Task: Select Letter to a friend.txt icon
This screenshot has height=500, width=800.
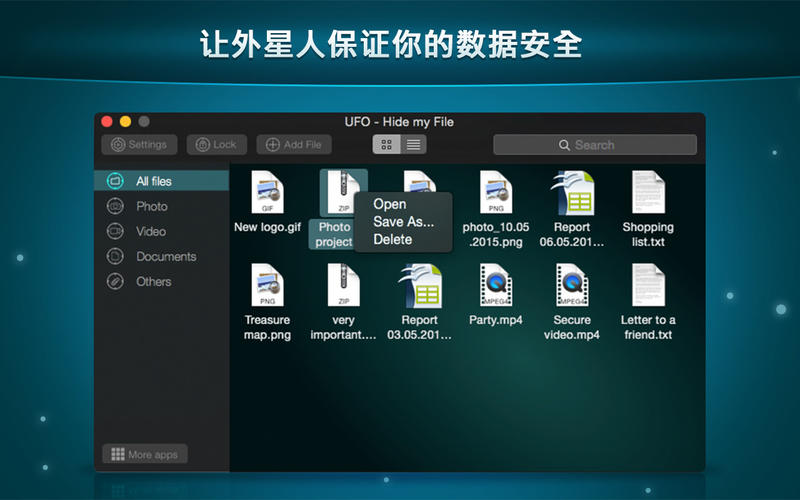Action: (648, 285)
